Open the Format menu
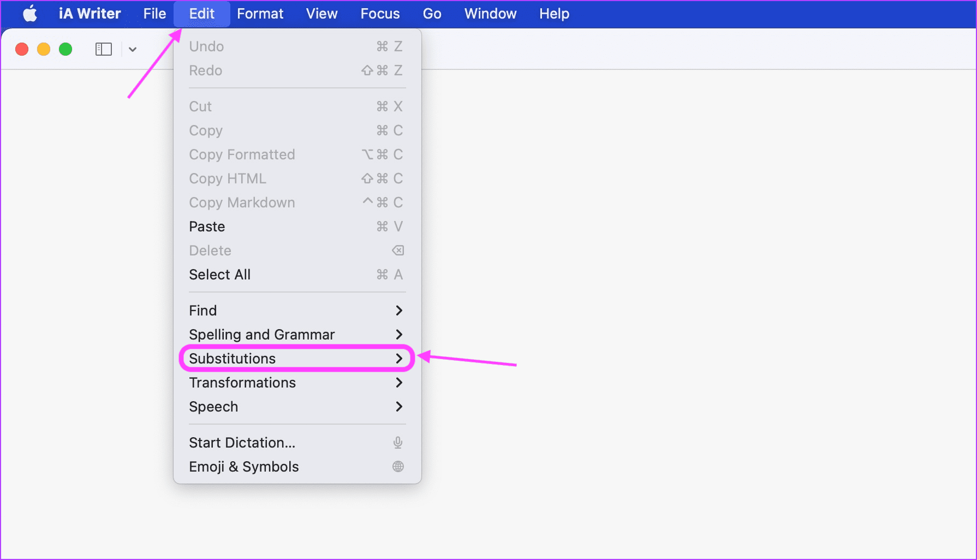The image size is (977, 560). (260, 14)
